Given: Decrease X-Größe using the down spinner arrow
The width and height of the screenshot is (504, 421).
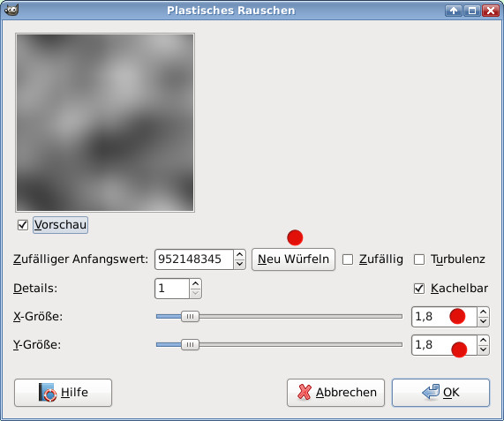Looking at the screenshot, I should (483, 321).
